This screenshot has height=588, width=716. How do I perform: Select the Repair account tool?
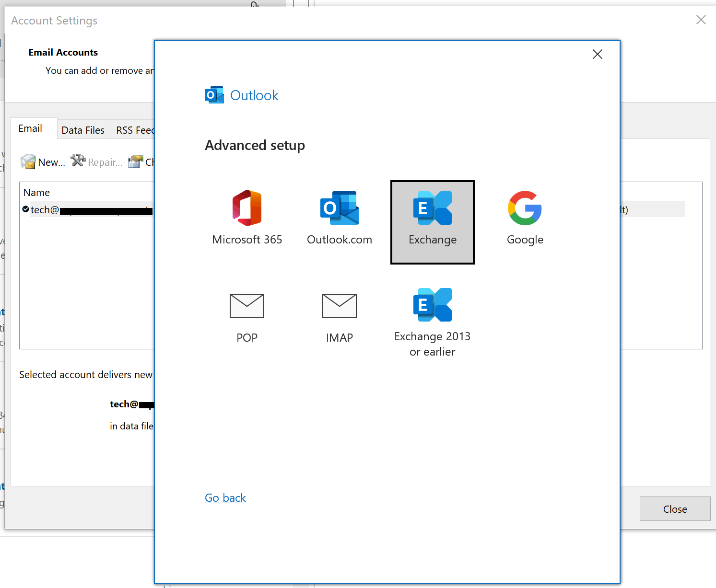tap(96, 161)
